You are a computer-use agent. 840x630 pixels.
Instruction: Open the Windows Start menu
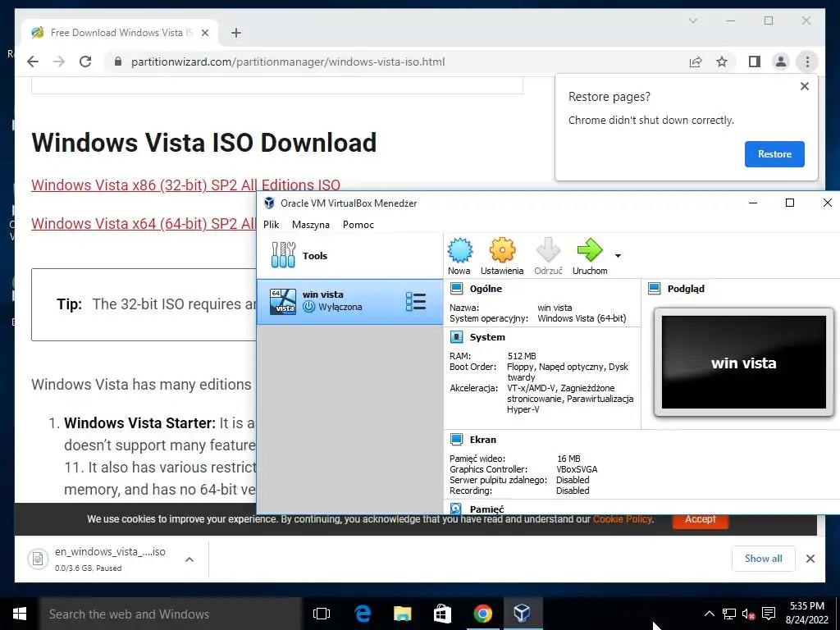(20, 614)
